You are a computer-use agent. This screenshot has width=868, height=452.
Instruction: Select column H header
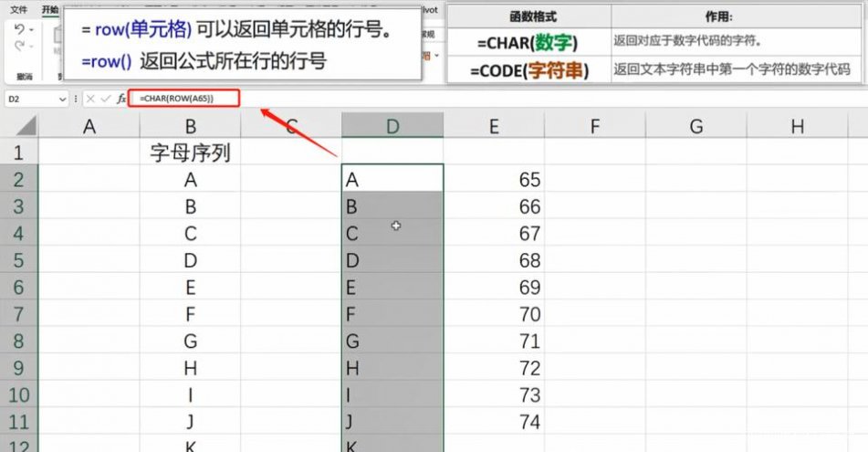[x=798, y=126]
